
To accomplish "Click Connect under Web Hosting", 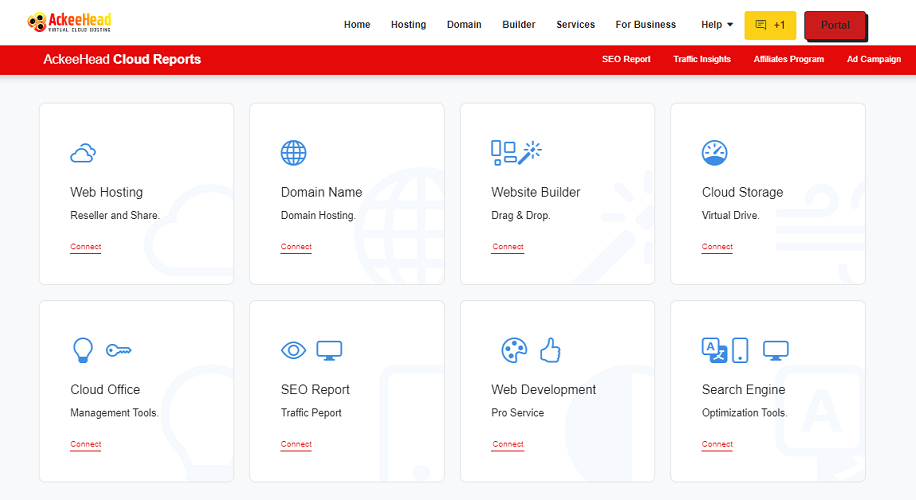I will tap(86, 246).
